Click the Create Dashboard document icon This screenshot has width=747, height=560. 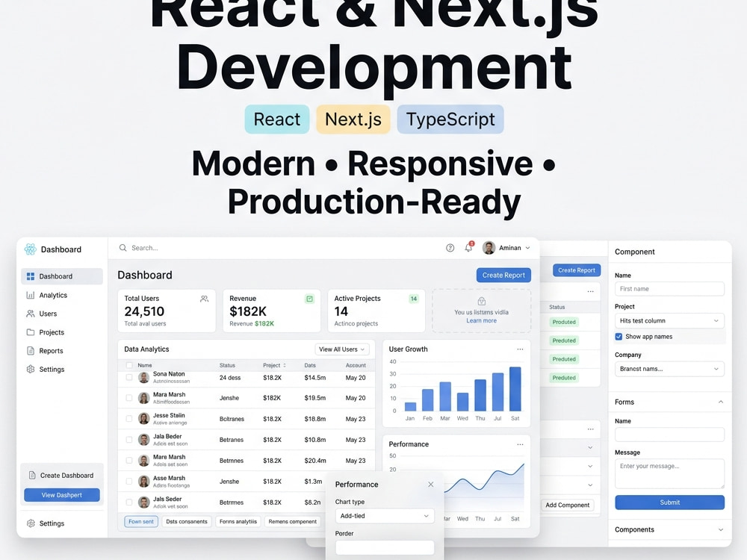[x=32, y=475]
